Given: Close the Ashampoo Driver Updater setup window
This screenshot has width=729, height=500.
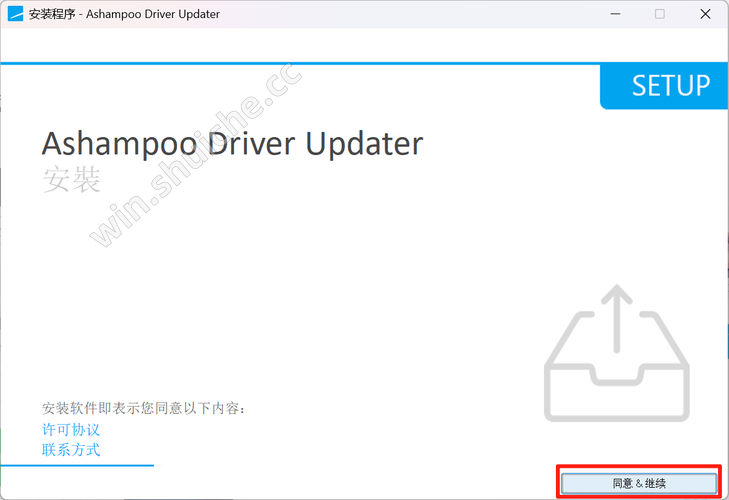Looking at the screenshot, I should tap(705, 14).
